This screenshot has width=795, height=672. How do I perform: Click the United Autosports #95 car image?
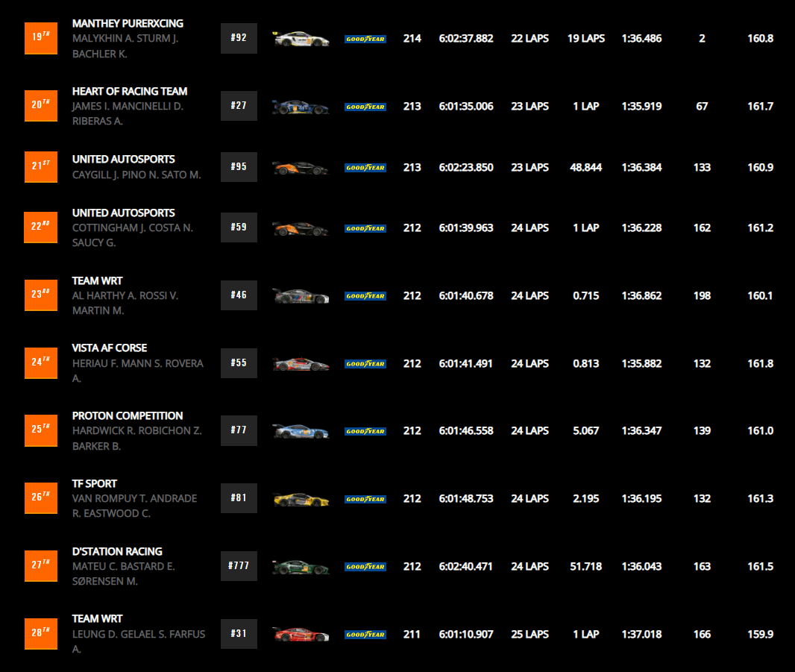pos(301,167)
